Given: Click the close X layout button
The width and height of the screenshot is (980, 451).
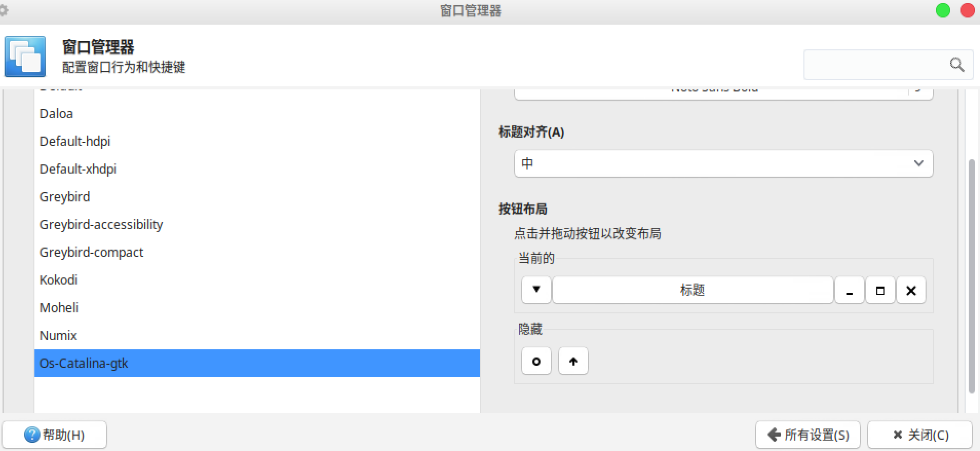Looking at the screenshot, I should tap(911, 290).
